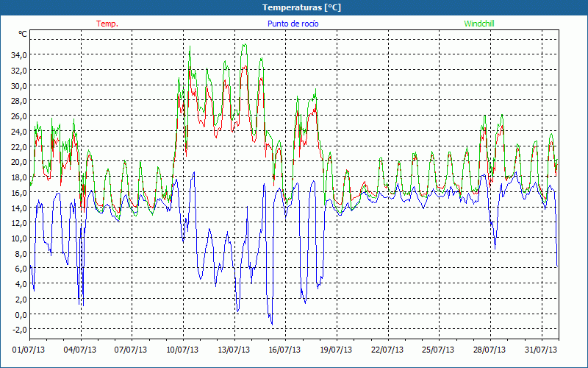
Task: Click the 25/07/13 date label
Action: click(438, 350)
